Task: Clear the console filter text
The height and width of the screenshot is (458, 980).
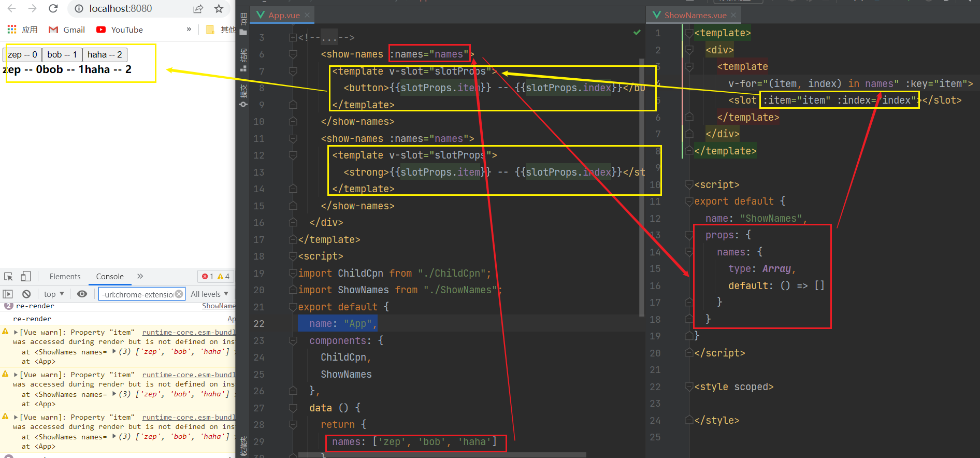Action: [x=179, y=294]
